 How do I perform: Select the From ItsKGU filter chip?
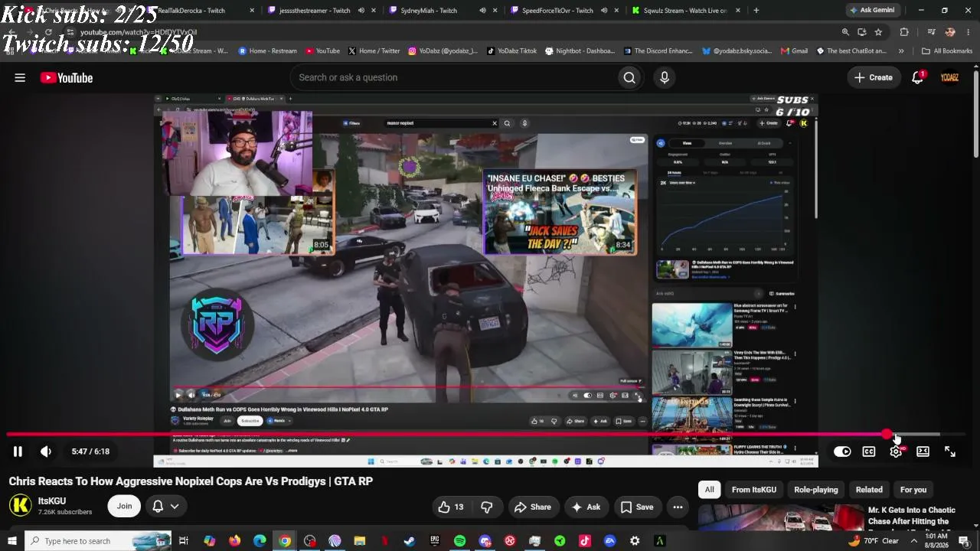coord(754,490)
